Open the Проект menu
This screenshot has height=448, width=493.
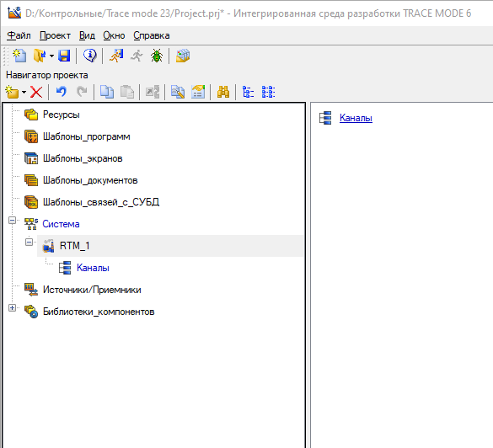(55, 35)
